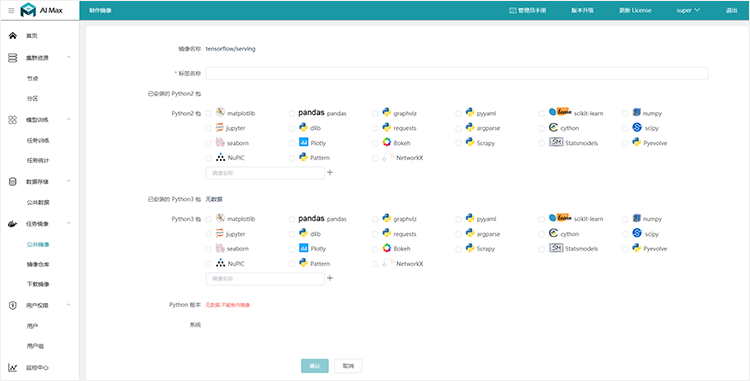
Task: Click the plus icon beside Python2 package field
Action: [x=330, y=173]
